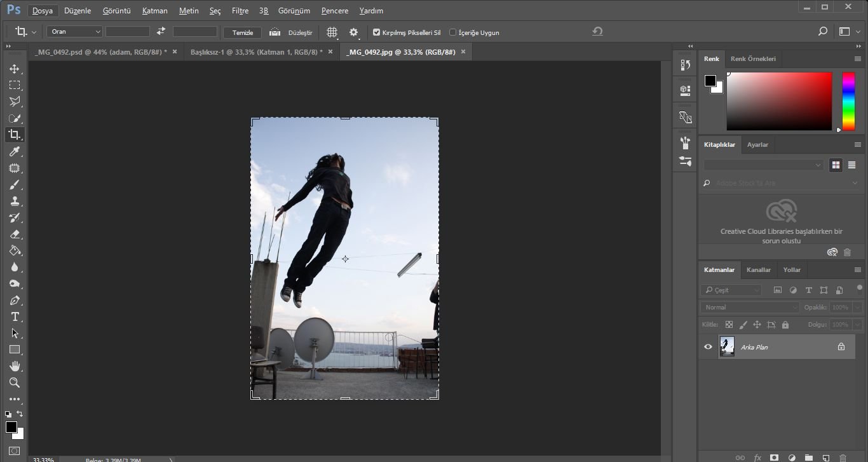The image size is (868, 462).
Task: Select the Eyedropper tool
Action: point(14,151)
